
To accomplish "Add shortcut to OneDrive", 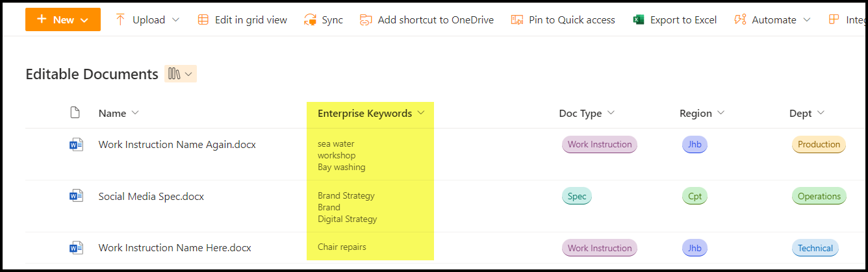I will [428, 19].
